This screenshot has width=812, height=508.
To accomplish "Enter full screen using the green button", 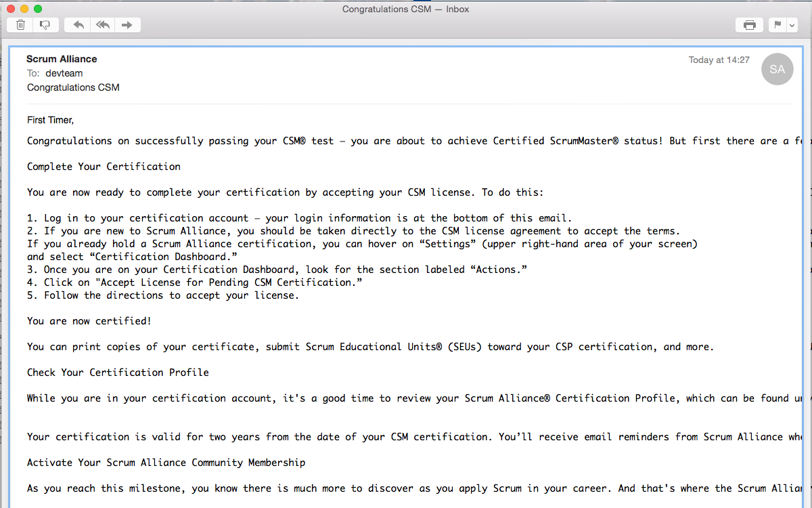I will coord(38,9).
